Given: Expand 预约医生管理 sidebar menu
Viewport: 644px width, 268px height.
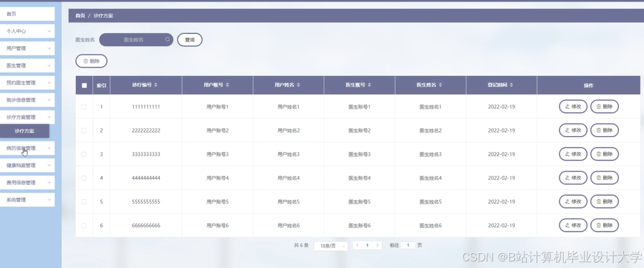Looking at the screenshot, I should point(27,83).
